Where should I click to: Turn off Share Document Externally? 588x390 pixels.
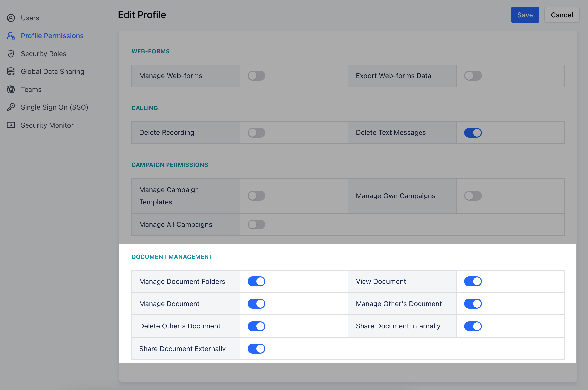(x=256, y=349)
